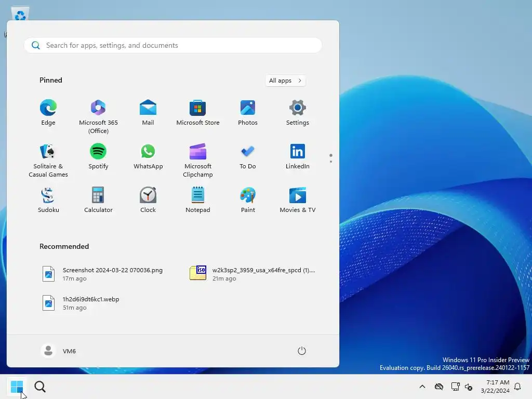532x399 pixels.
Task: Click All apps button
Action: pyautogui.click(x=285, y=81)
